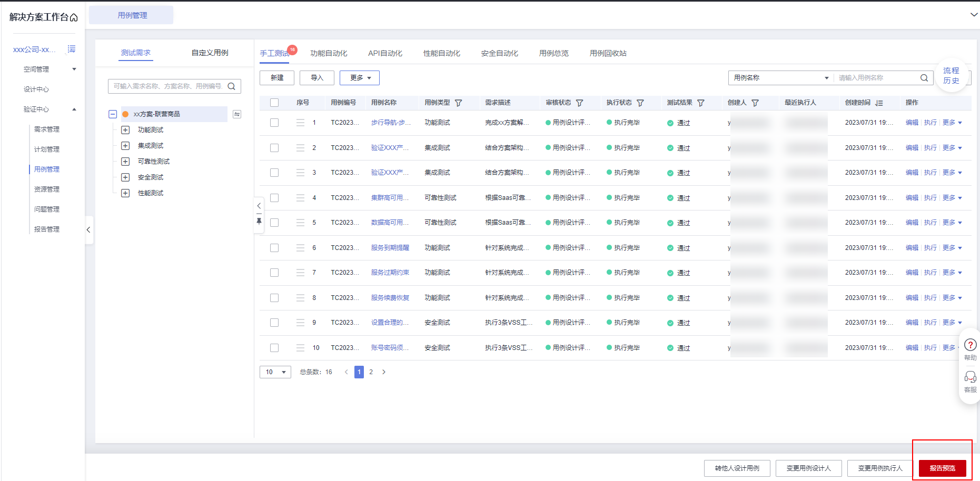Collapse the requirement tree panel with left arrow
This screenshot has width=980, height=481.
259,206
